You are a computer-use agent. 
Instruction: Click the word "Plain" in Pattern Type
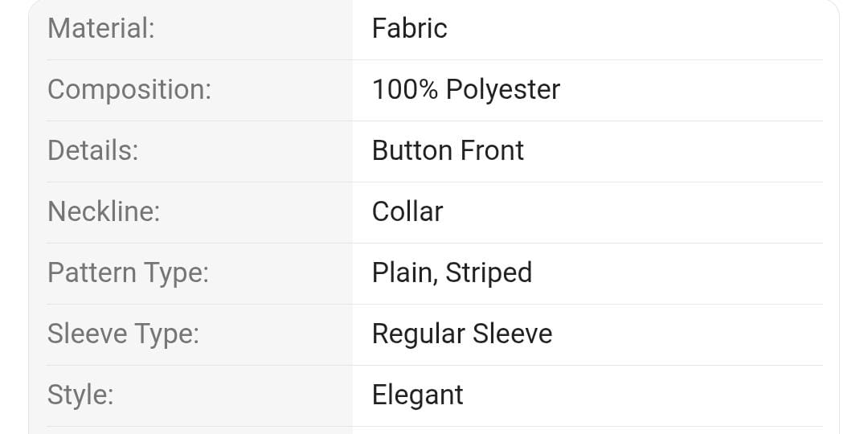click(x=402, y=273)
